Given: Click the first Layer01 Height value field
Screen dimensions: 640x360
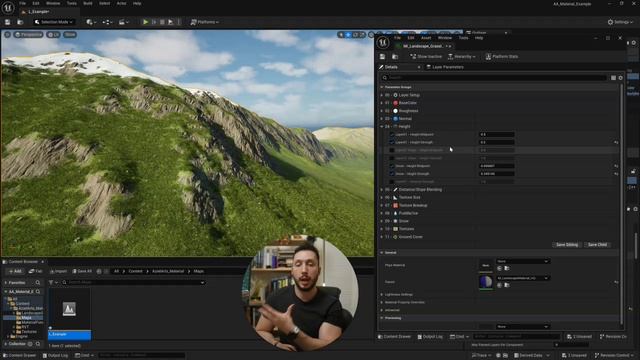Looking at the screenshot, I should tap(496, 134).
